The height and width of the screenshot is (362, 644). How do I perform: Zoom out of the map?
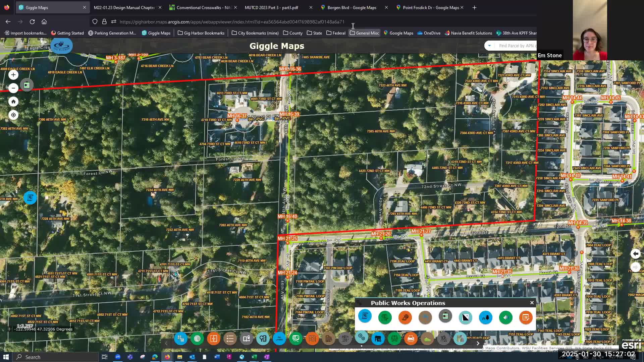coord(13,88)
